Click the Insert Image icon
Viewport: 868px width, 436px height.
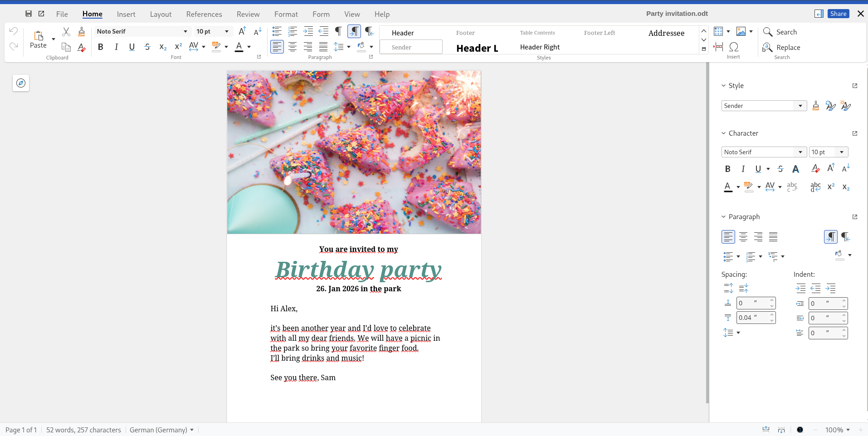click(741, 31)
